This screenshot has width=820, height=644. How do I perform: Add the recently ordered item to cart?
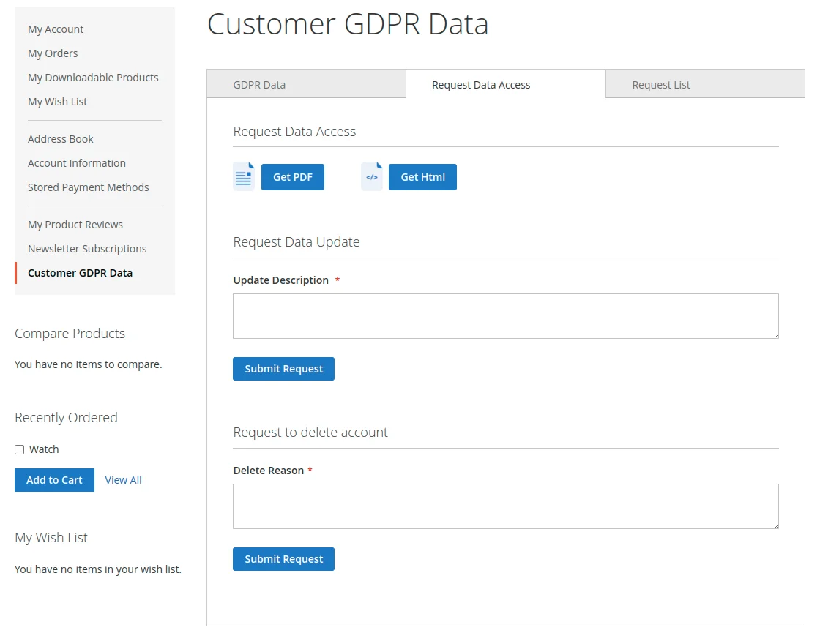click(x=54, y=480)
